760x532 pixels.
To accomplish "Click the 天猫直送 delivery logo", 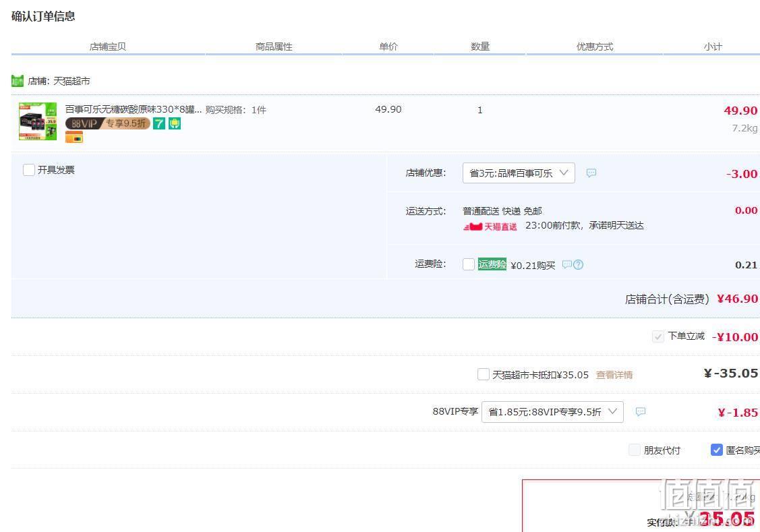I will pyautogui.click(x=490, y=227).
